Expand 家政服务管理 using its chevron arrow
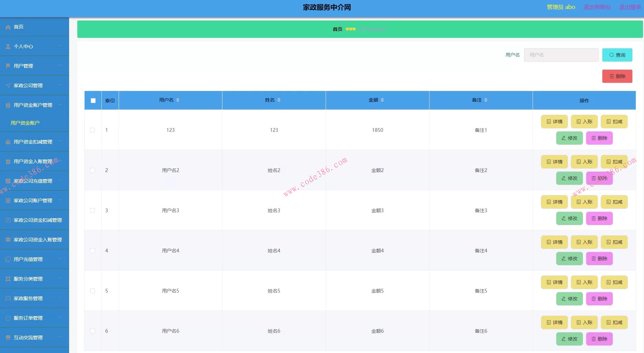 point(61,298)
